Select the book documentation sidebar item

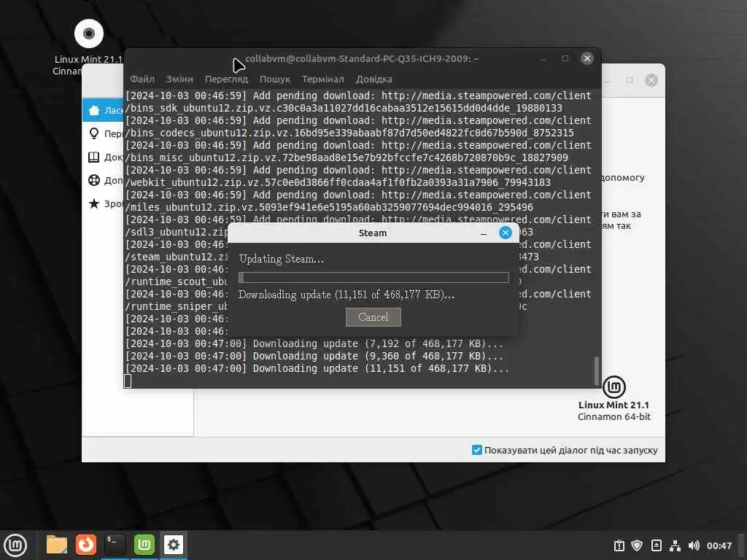104,157
